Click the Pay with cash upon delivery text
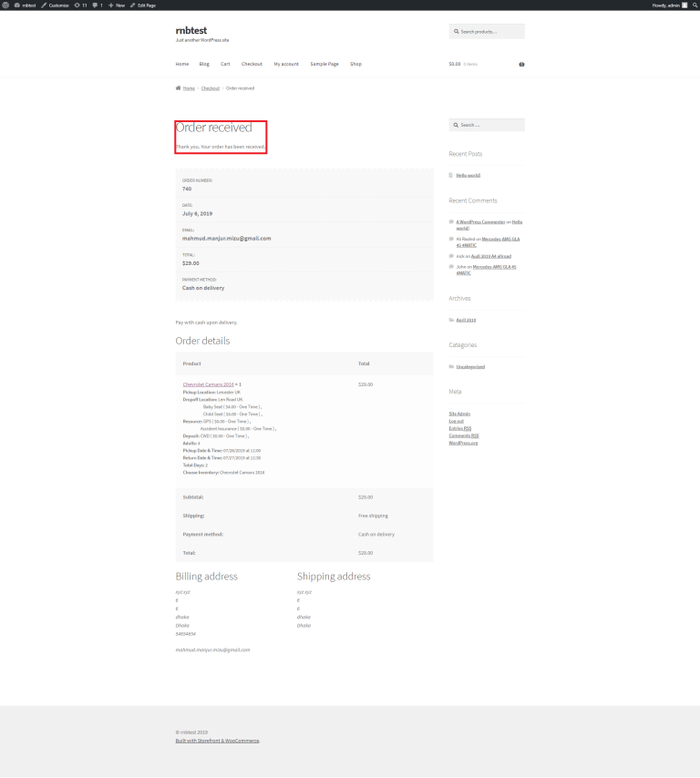Screen dimensions: 700x778 [x=206, y=322]
